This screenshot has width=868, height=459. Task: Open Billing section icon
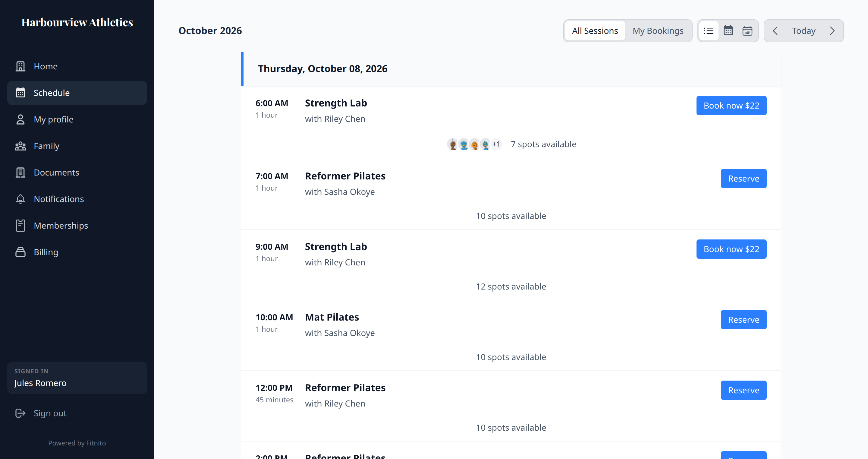(x=20, y=252)
